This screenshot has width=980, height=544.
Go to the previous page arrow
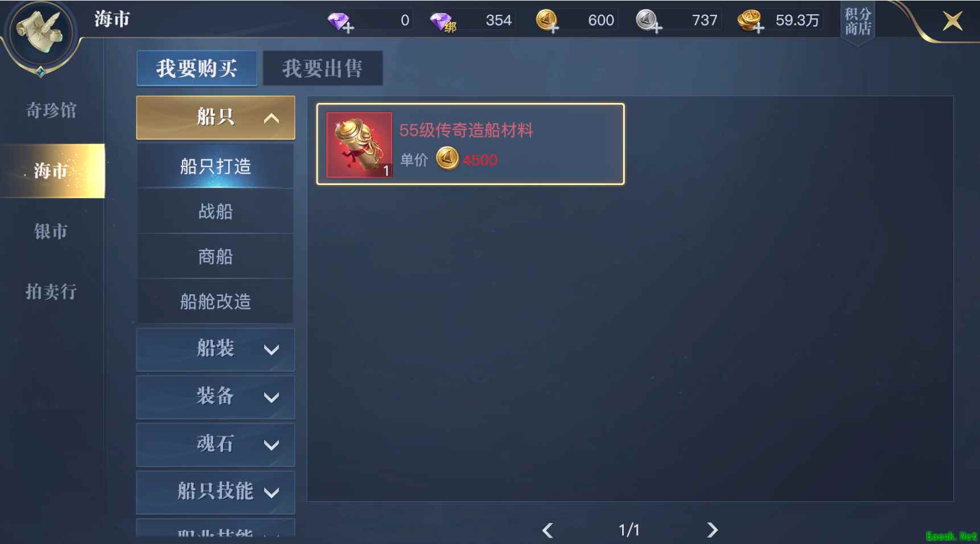[x=547, y=530]
